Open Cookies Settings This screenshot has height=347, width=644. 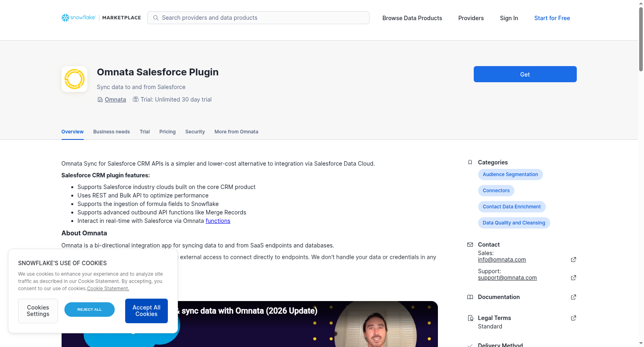click(x=38, y=311)
